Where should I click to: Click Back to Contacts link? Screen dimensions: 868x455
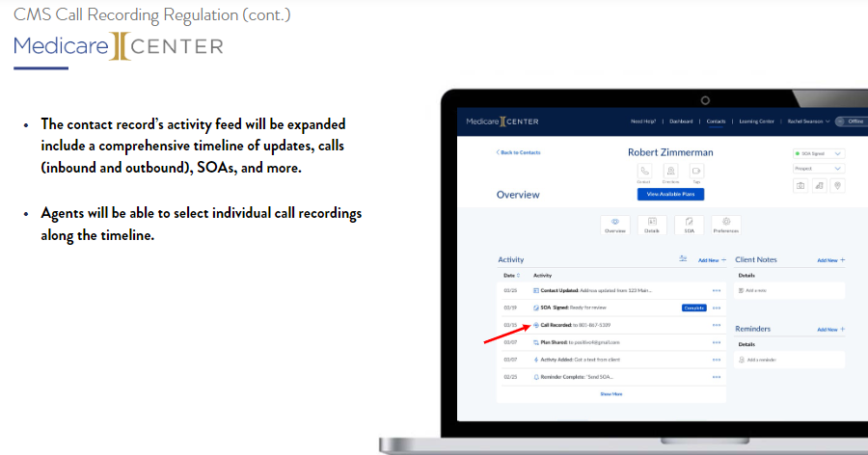click(518, 152)
